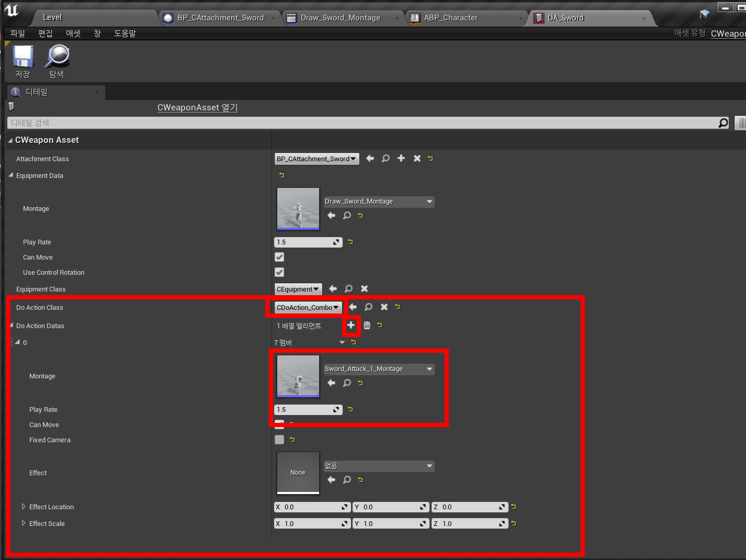Click Effect Location X value field

point(312,507)
